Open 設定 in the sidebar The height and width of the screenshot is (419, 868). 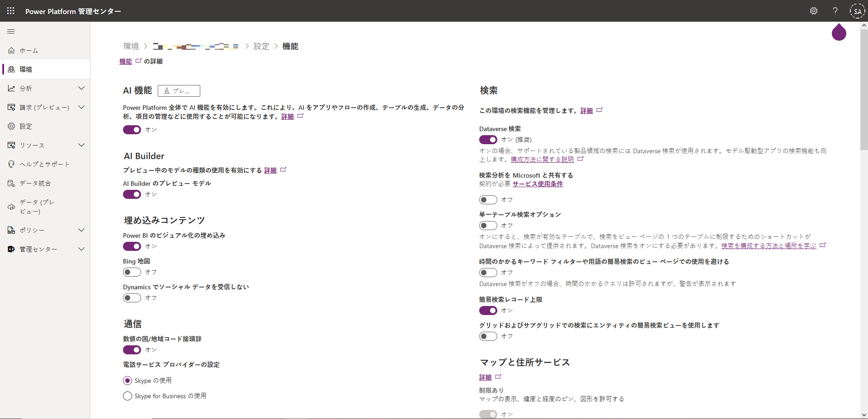[45, 126]
